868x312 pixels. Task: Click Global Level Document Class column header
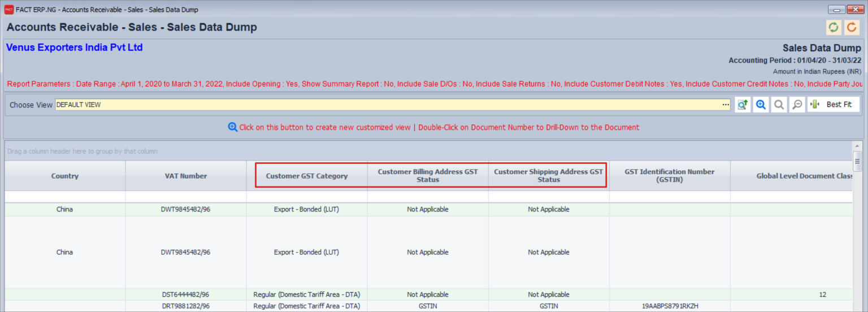pos(792,176)
